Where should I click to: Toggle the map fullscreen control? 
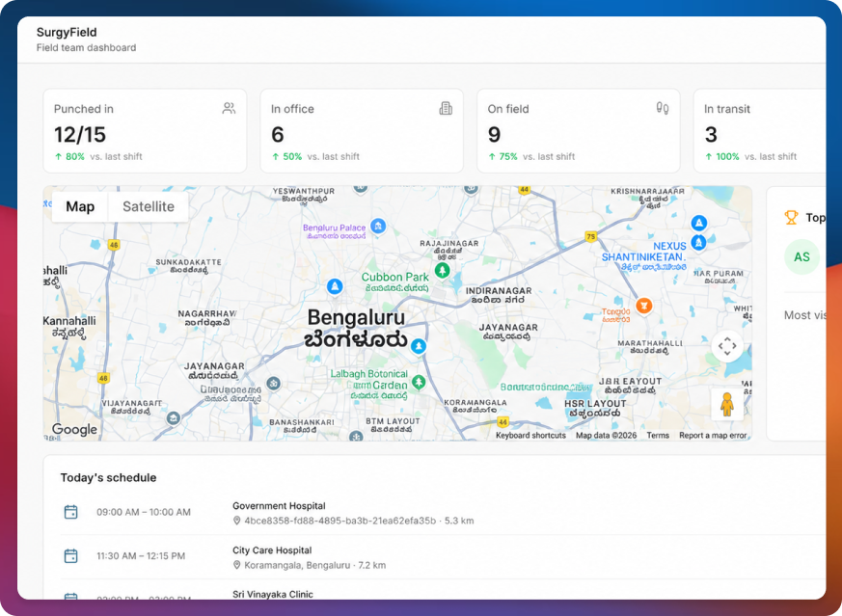point(727,346)
